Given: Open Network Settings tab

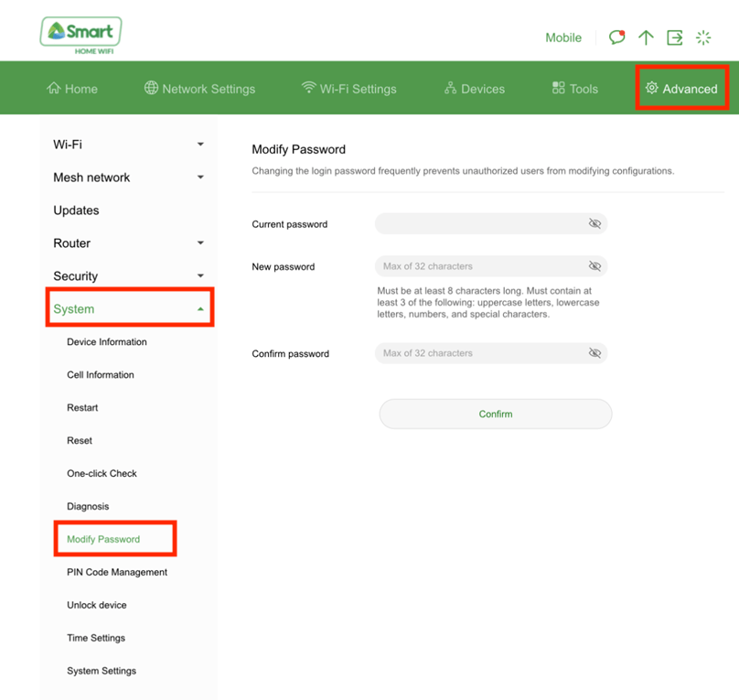Looking at the screenshot, I should (199, 89).
